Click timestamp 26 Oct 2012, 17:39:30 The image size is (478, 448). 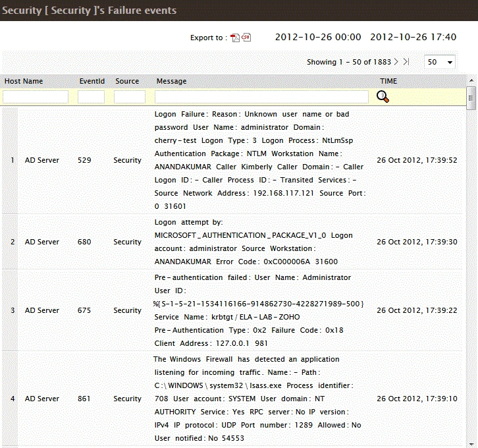click(417, 242)
